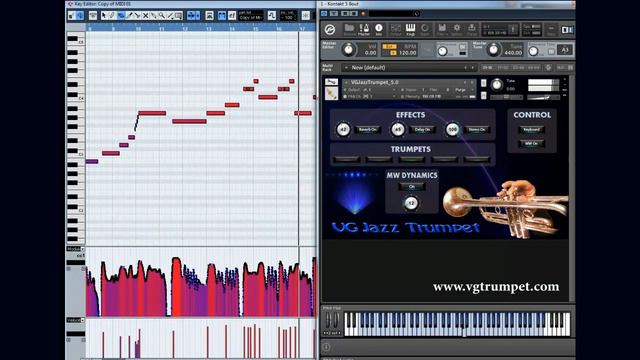Screen dimensions: 640x360
Task: Toggle the Kontakt Master panel icon
Action: point(364,29)
